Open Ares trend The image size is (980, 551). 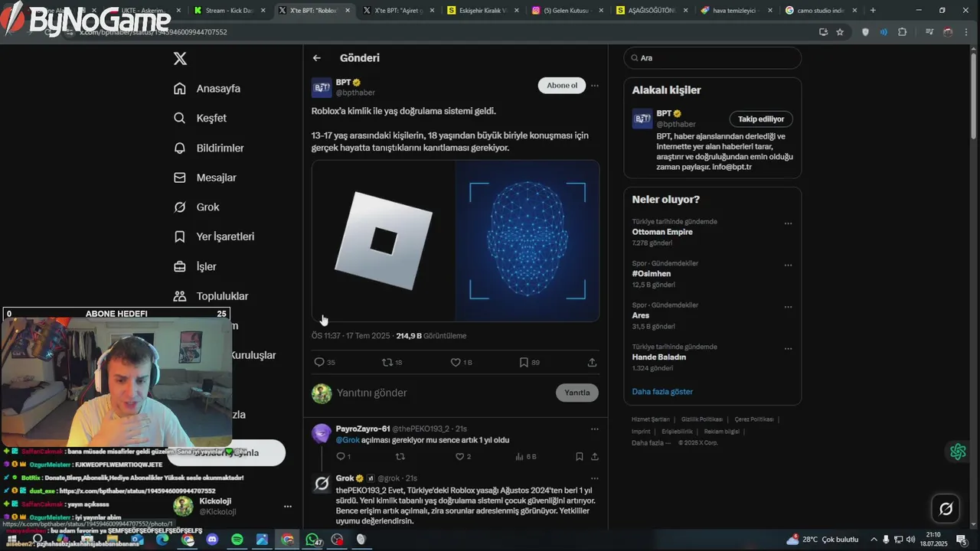coord(641,315)
